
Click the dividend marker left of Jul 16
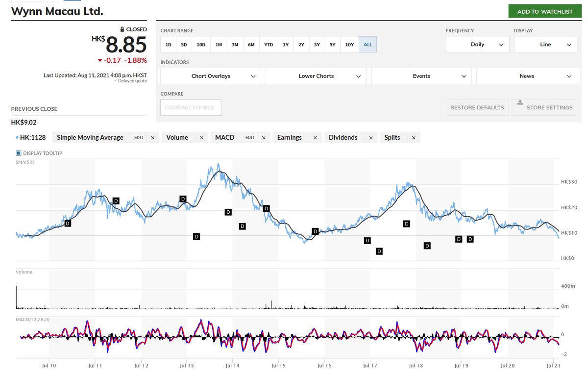[x=315, y=231]
